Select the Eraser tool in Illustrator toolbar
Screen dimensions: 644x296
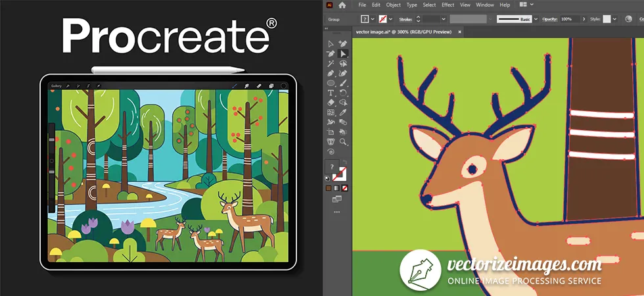331,103
